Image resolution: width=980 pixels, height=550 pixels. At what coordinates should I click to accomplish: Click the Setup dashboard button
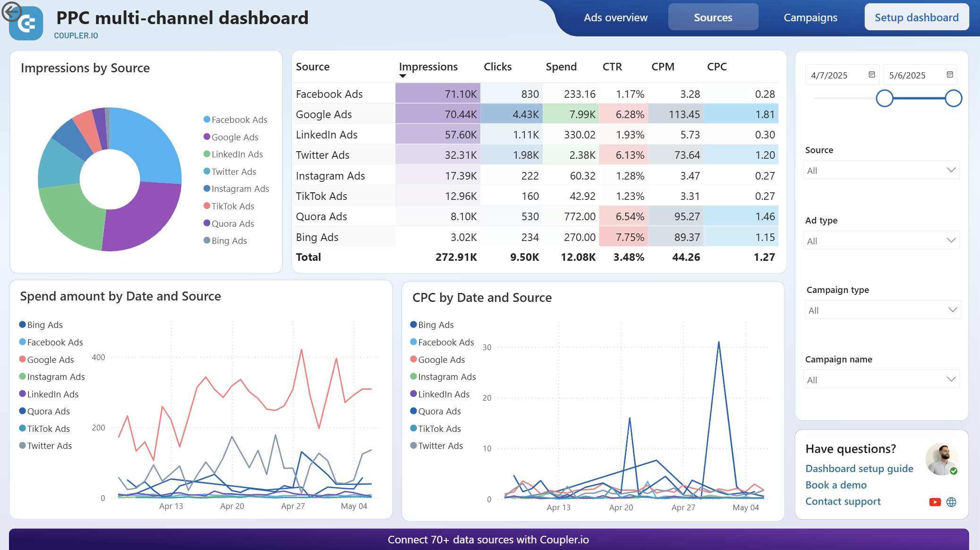[916, 17]
